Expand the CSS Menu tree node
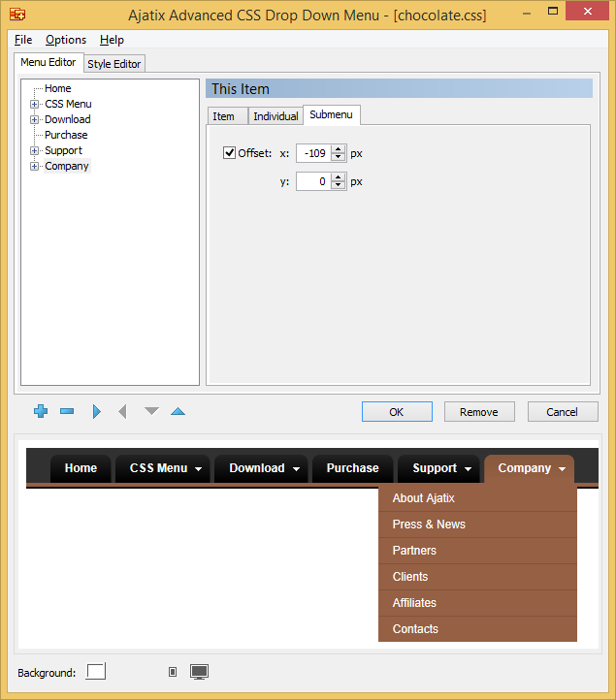 (x=34, y=104)
